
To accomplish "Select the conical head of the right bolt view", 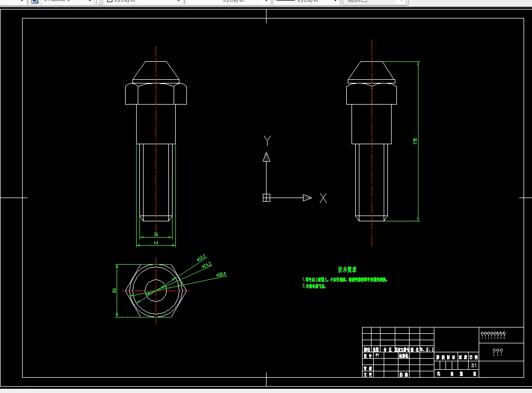I will 372,71.
